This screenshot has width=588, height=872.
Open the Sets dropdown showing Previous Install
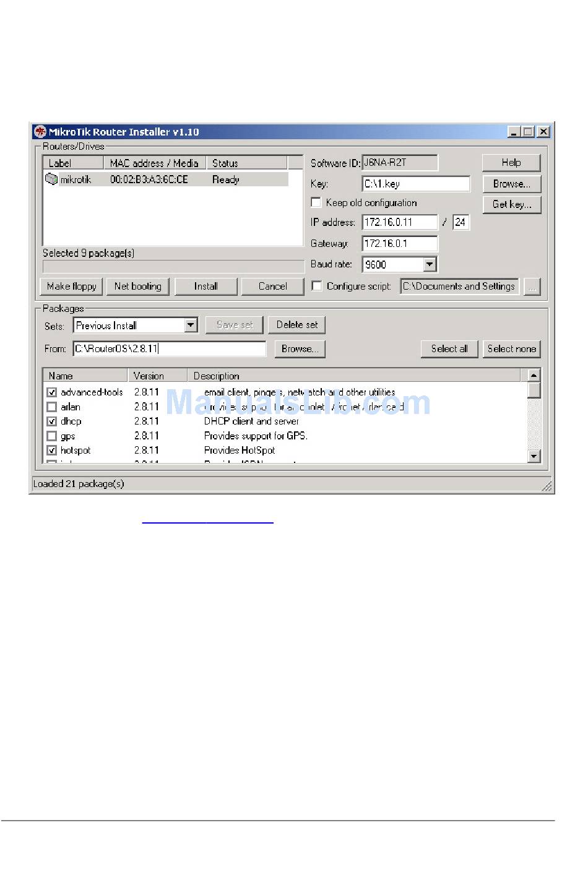pos(191,326)
